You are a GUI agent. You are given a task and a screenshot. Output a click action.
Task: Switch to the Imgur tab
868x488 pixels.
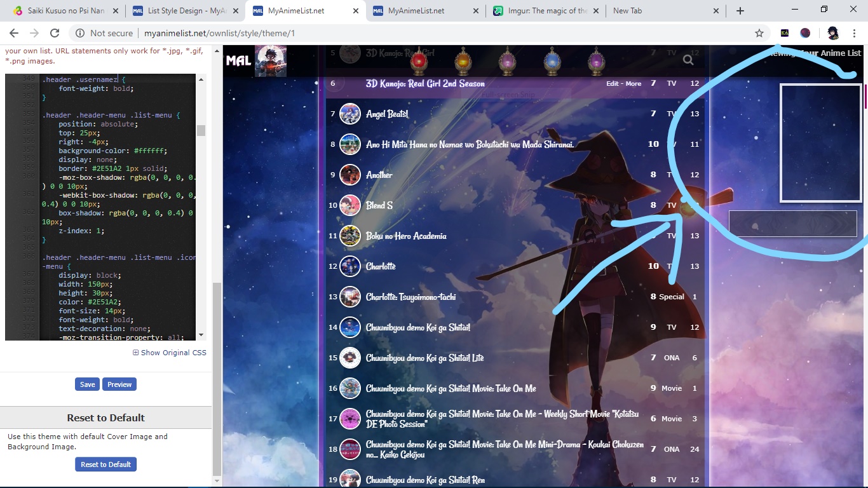coord(546,11)
